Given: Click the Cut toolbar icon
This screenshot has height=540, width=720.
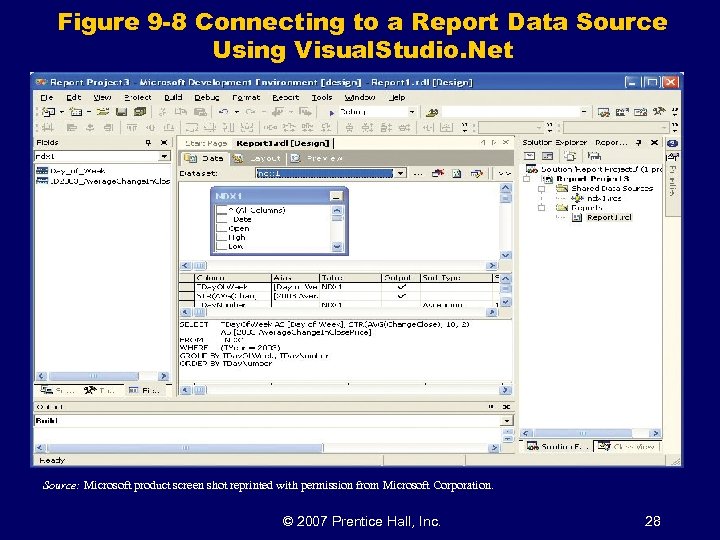Looking at the screenshot, I should (162, 112).
